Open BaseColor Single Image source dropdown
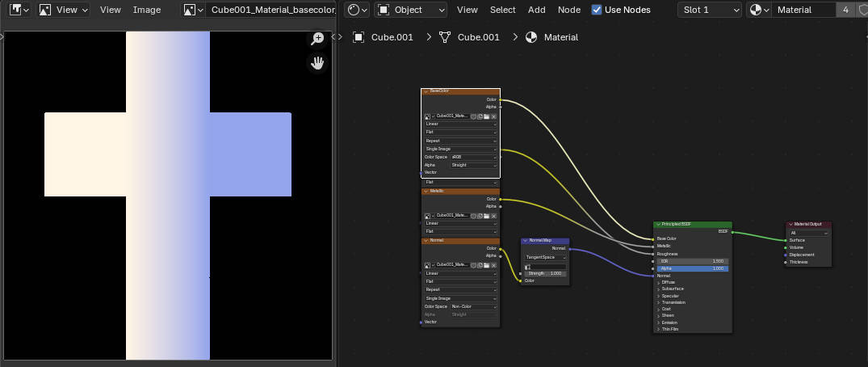 pyautogui.click(x=460, y=149)
